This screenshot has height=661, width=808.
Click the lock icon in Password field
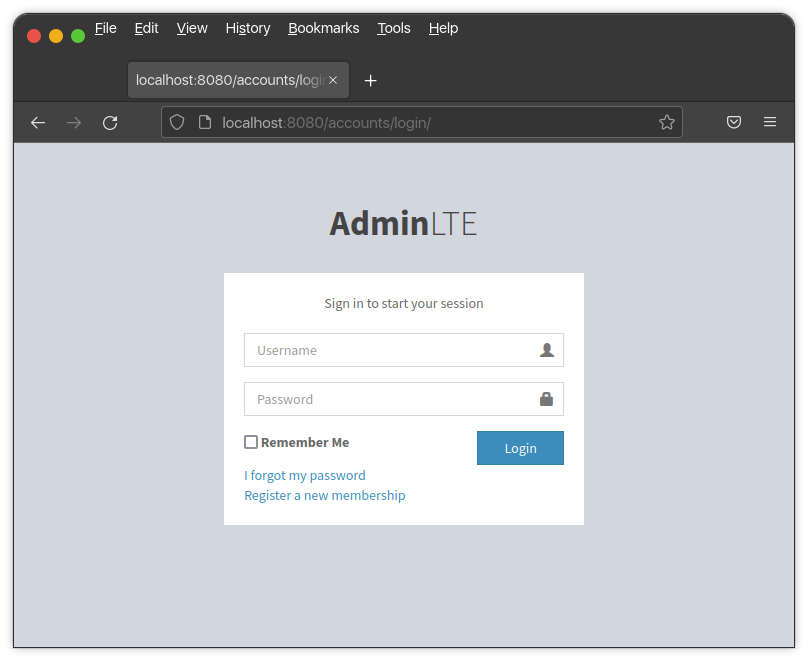[546, 399]
